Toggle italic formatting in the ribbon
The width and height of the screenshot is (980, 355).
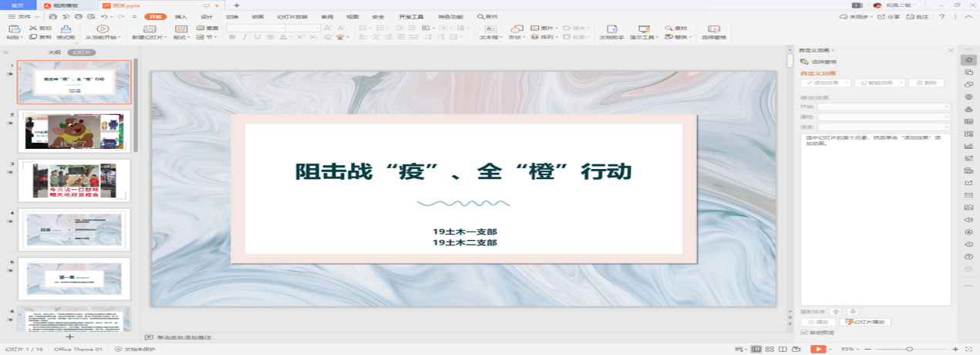coord(244,37)
